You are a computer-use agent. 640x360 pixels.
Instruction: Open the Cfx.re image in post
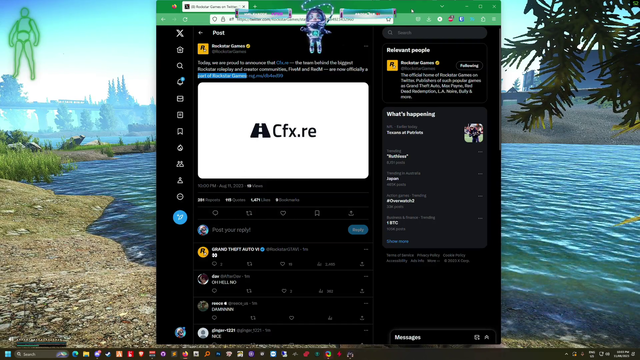[x=283, y=131]
